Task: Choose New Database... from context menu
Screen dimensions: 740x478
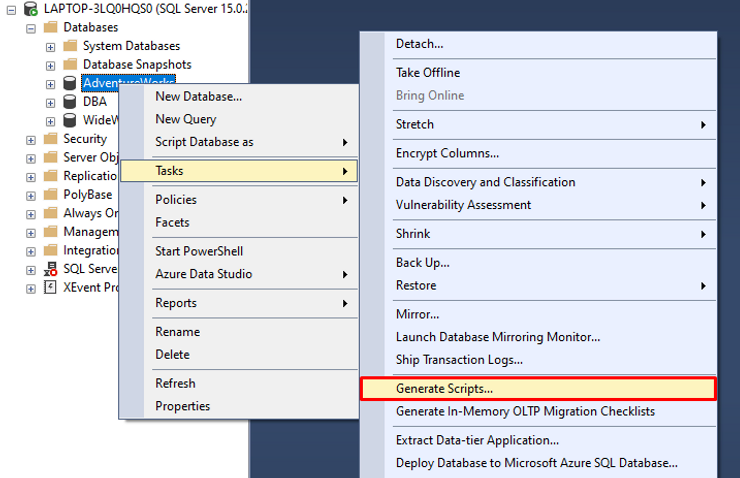Action: coord(239,96)
